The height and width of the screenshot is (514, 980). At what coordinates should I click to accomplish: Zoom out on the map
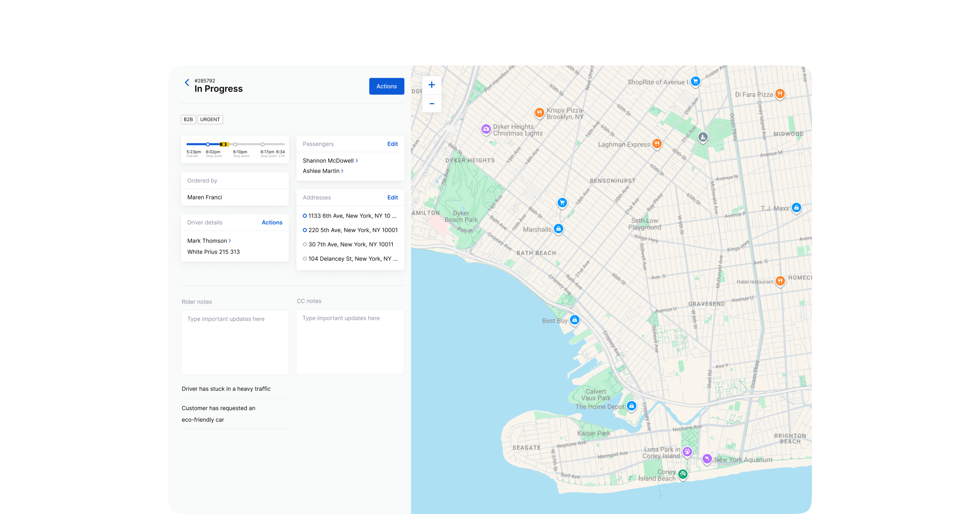(x=431, y=103)
